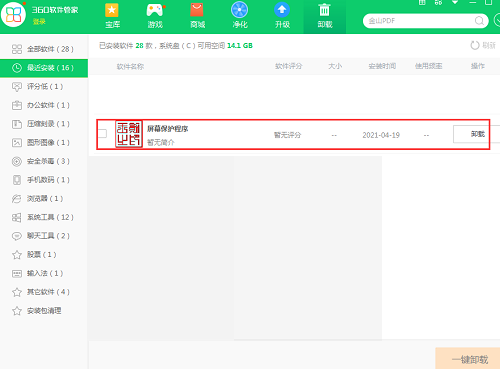Open the 净化 fan icon section
Screen dimensions: 500x369
coord(240,16)
